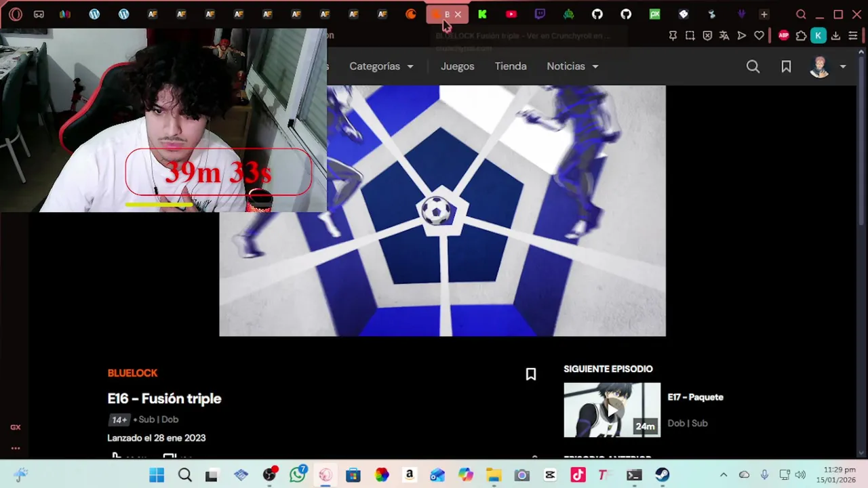Open Copilot from the taskbar
This screenshot has height=488, width=868.
465,475
